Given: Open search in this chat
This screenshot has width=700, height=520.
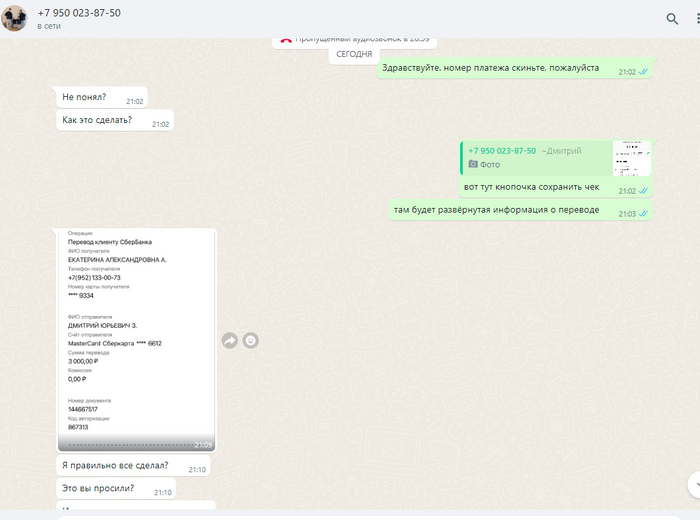Looking at the screenshot, I should pyautogui.click(x=672, y=19).
